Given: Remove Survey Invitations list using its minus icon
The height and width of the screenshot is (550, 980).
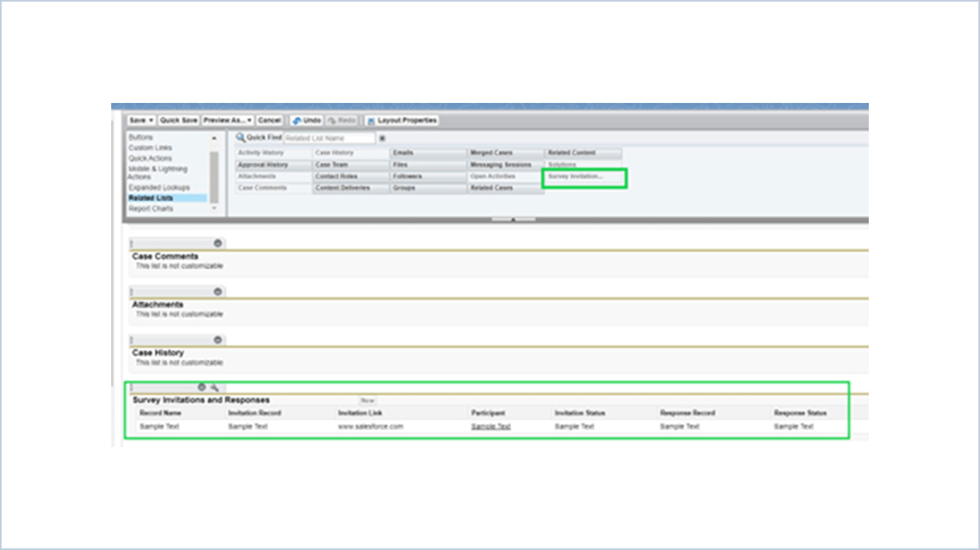Looking at the screenshot, I should coord(203,387).
